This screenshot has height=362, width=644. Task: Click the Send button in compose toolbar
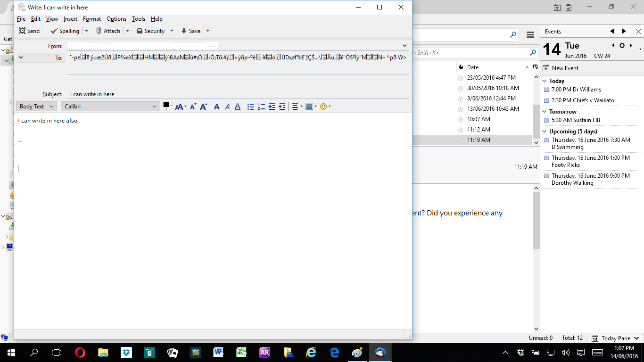pos(29,31)
